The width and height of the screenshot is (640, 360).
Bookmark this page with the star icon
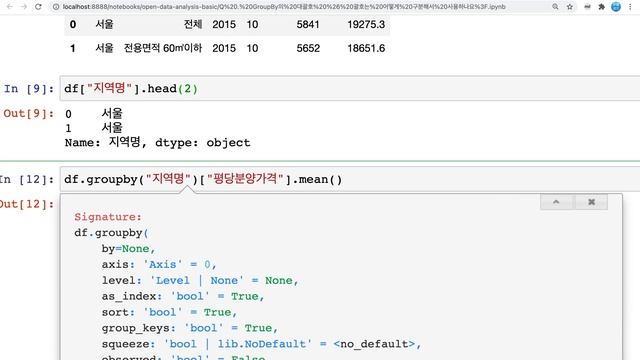pos(570,7)
